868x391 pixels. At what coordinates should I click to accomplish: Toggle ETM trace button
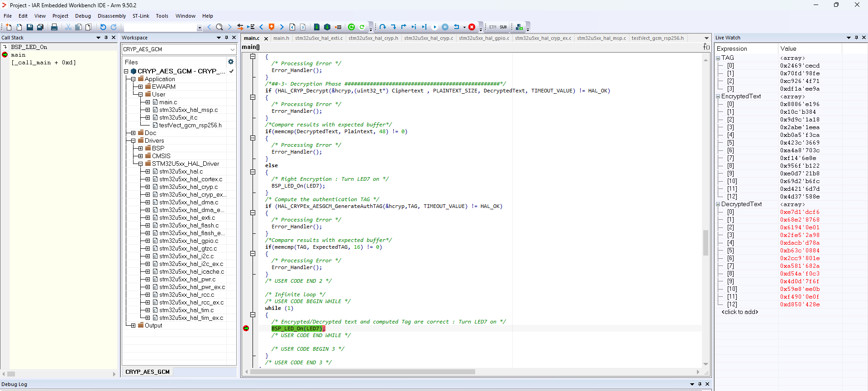click(493, 27)
